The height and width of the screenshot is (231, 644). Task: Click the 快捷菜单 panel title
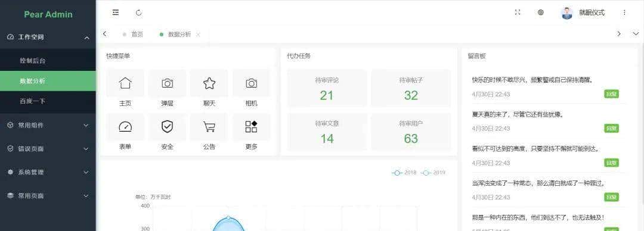[x=118, y=56]
